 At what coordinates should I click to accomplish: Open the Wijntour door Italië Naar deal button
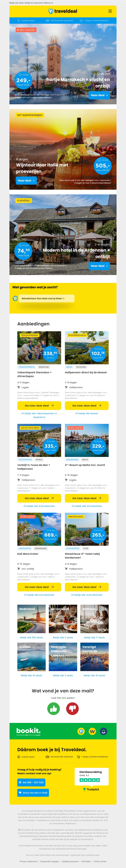pos(26,181)
